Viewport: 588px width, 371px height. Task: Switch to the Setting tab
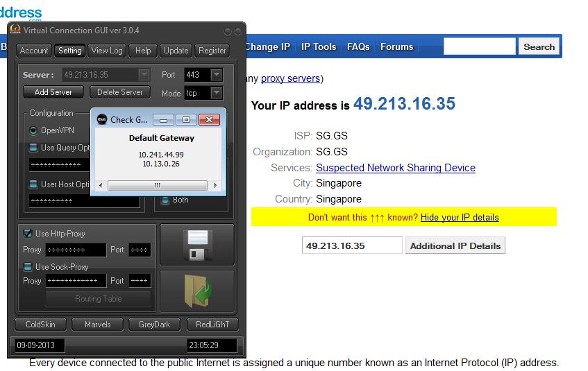click(x=69, y=51)
